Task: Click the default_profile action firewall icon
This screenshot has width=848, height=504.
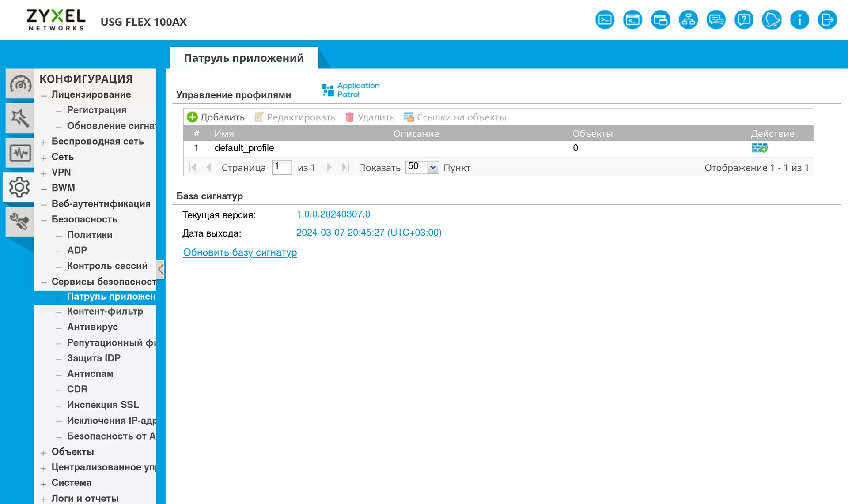Action: click(760, 148)
